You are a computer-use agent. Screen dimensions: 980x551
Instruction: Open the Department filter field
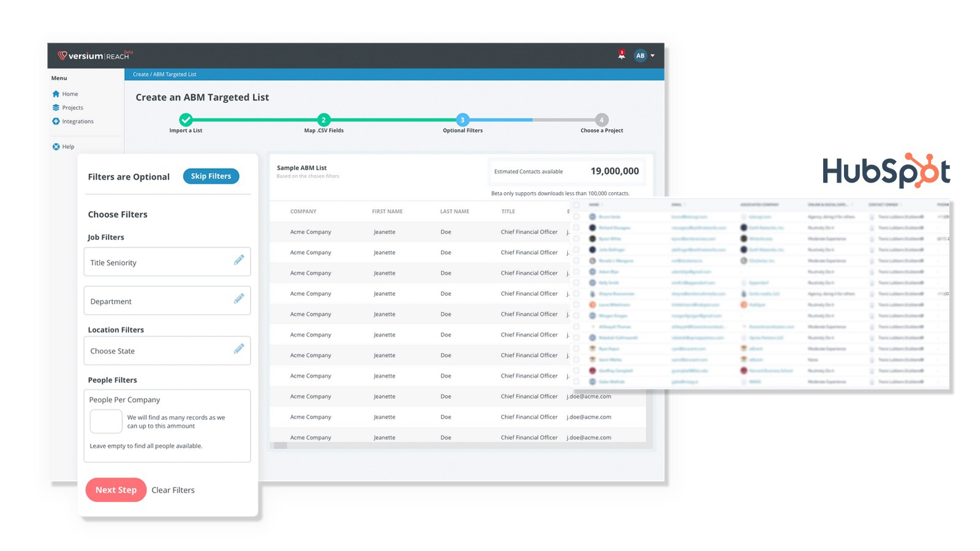167,301
